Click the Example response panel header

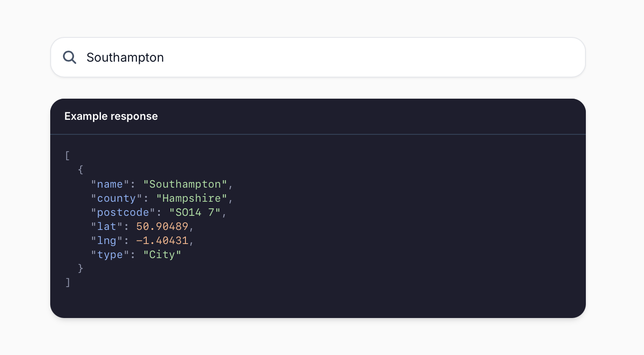111,116
